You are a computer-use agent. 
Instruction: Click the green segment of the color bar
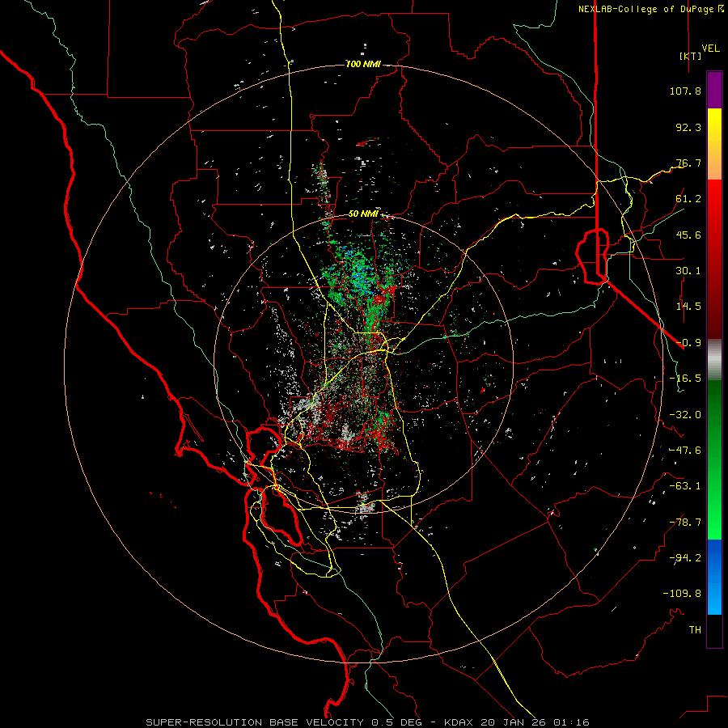[x=714, y=459]
